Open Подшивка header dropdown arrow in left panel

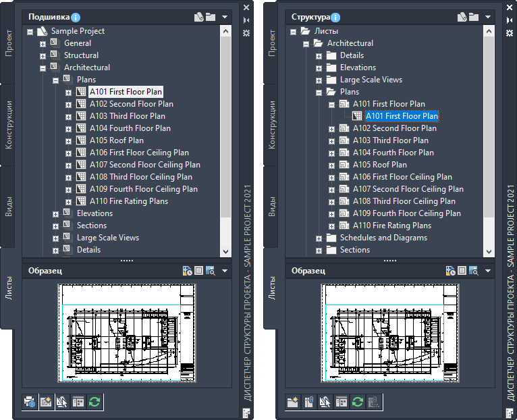225,17
